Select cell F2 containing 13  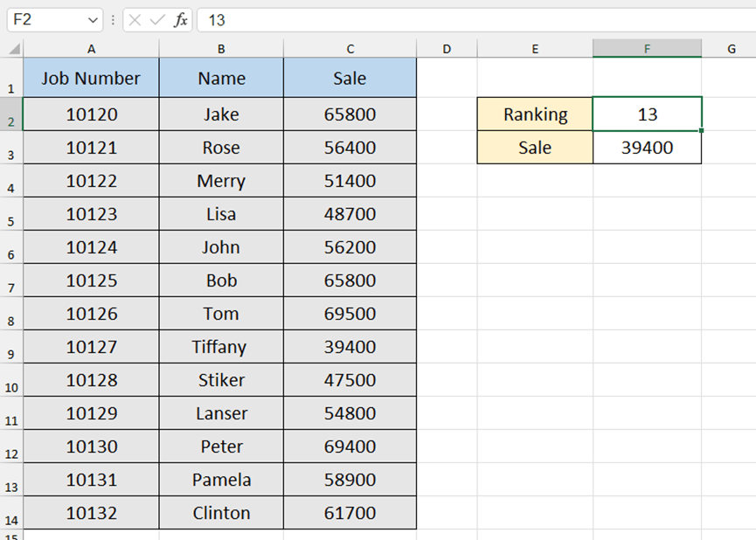click(647, 114)
